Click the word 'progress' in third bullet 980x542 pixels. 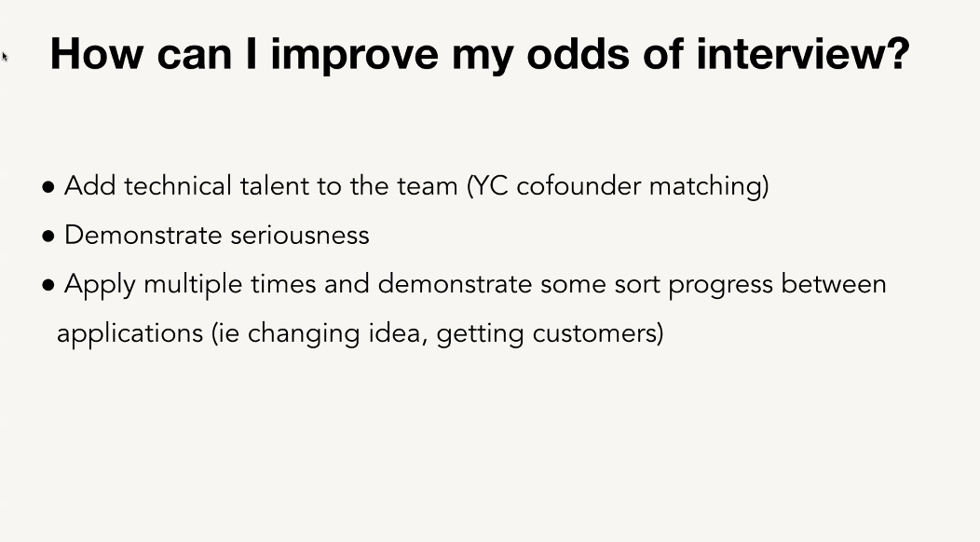coord(721,286)
